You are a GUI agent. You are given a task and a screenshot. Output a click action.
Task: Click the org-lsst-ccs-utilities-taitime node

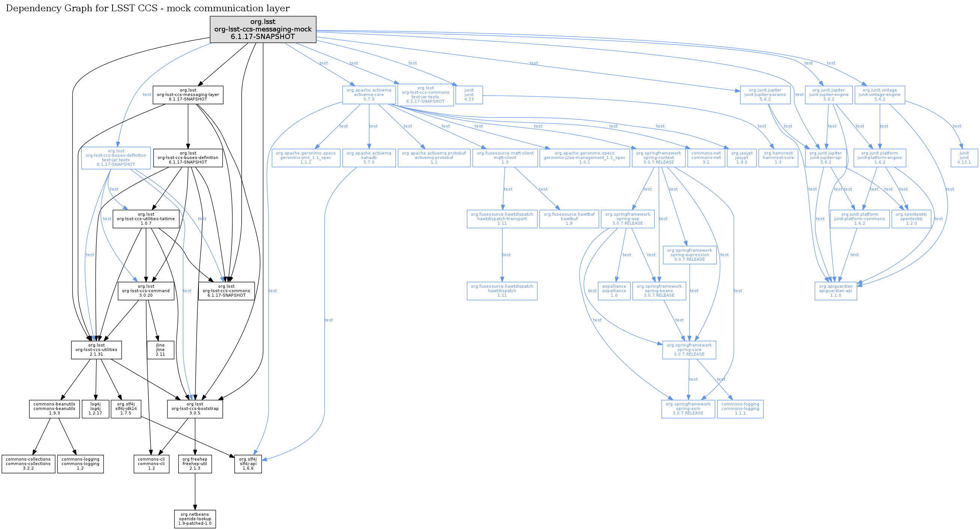pyautogui.click(x=146, y=219)
